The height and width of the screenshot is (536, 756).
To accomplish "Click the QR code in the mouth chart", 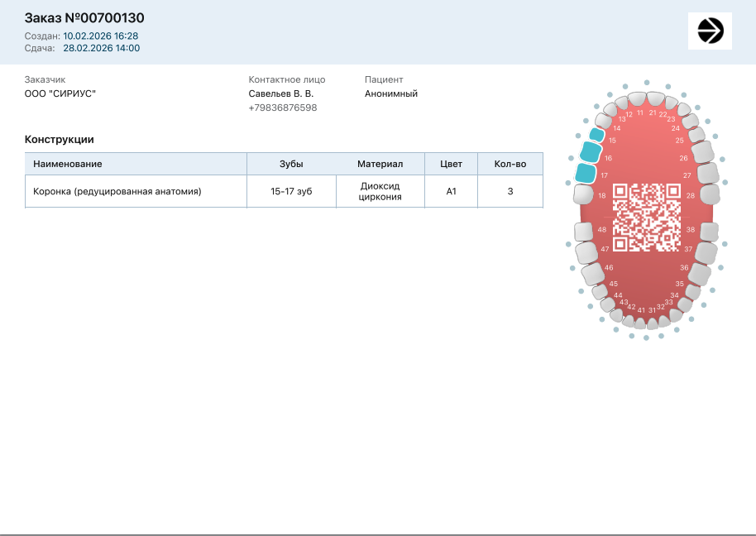I will tap(646, 217).
